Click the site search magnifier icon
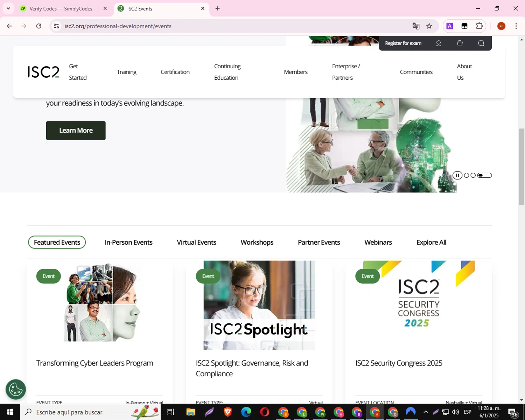 [481, 43]
